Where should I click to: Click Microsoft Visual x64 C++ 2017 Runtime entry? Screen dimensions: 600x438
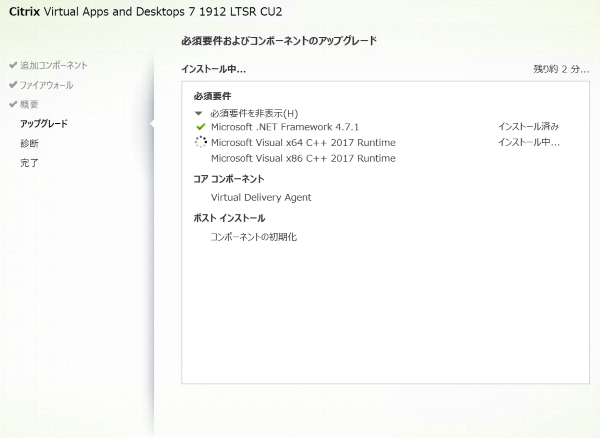[303, 142]
